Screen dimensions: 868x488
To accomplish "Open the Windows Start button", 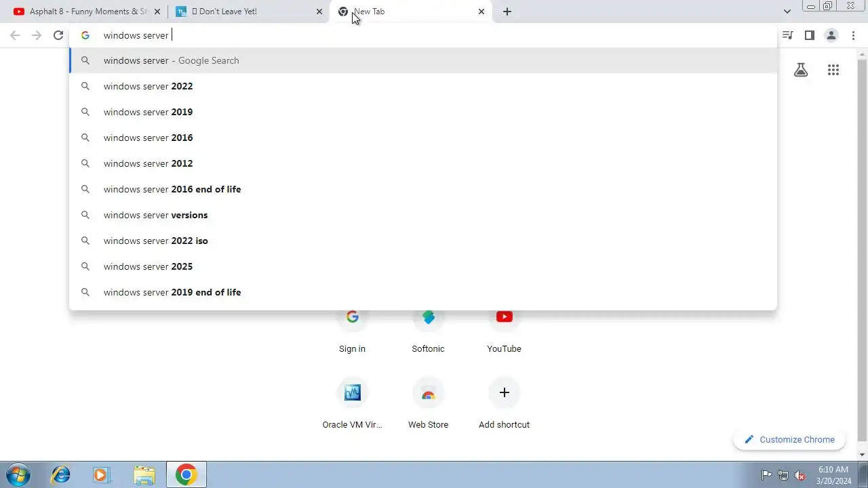I will pyautogui.click(x=18, y=474).
